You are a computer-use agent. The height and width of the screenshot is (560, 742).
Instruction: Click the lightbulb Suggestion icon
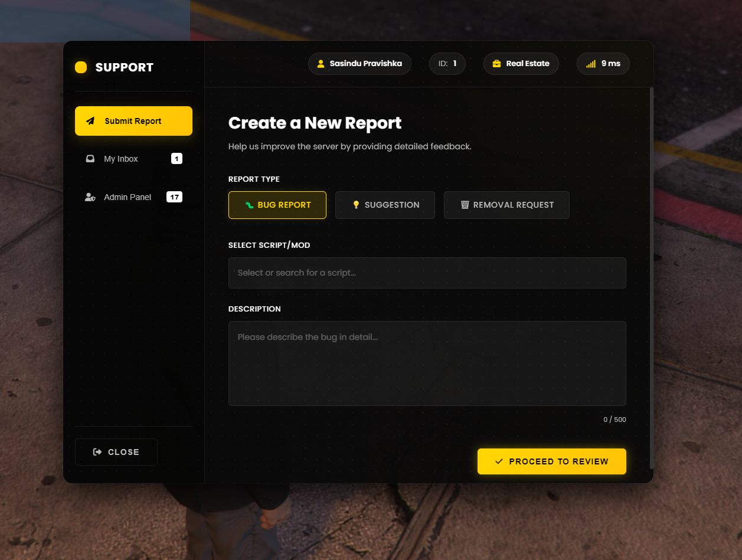(356, 205)
